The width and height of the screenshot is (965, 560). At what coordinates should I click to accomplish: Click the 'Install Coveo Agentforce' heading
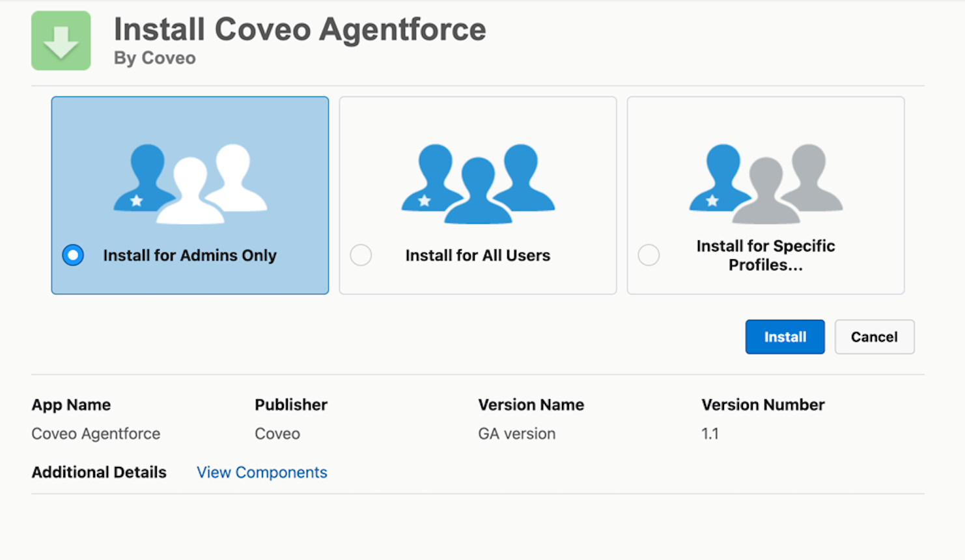tap(300, 29)
